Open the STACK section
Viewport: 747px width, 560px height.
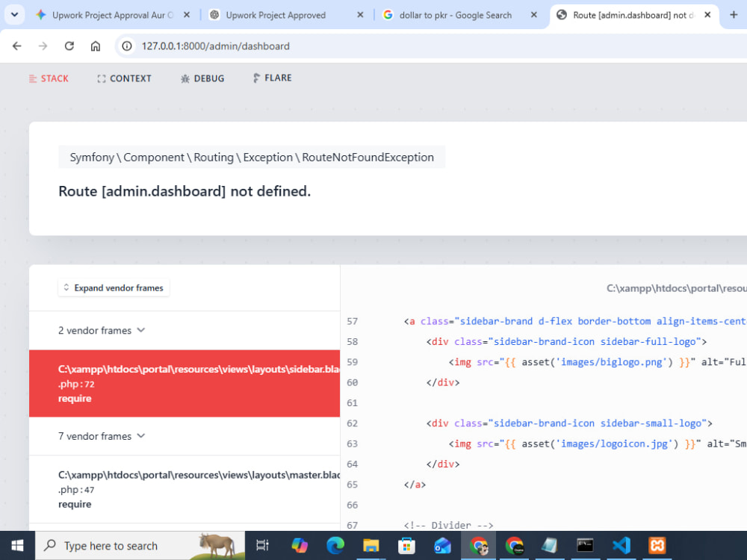[x=49, y=78]
